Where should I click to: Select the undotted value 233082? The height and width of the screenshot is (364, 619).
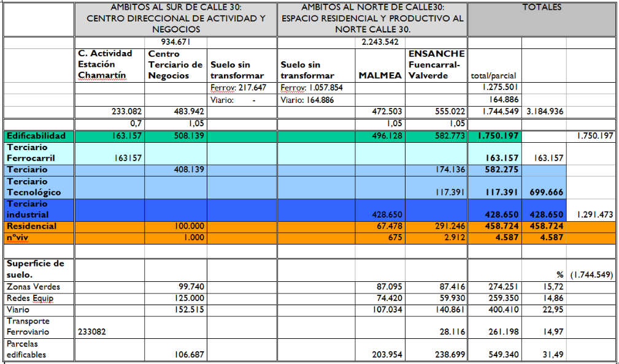[92, 332]
